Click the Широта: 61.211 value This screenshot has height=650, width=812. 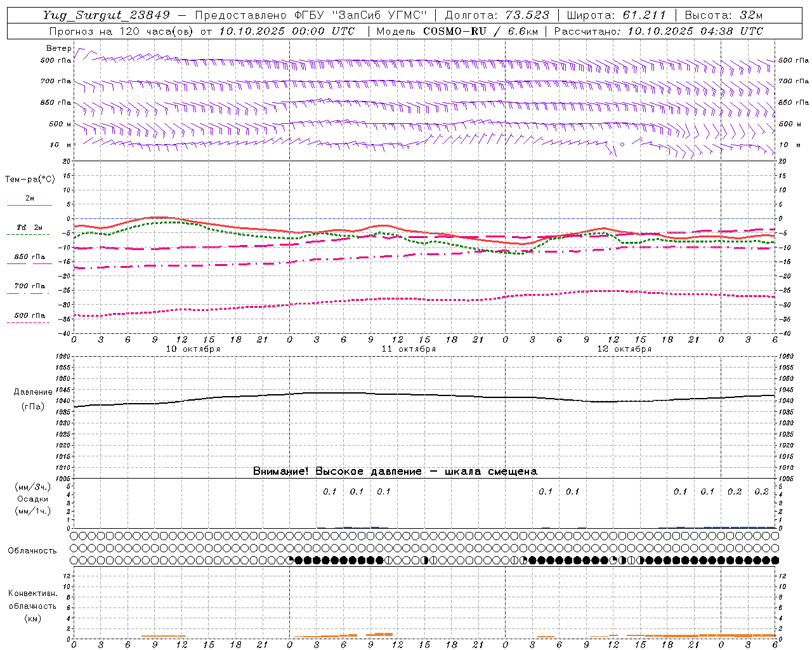tap(616, 15)
